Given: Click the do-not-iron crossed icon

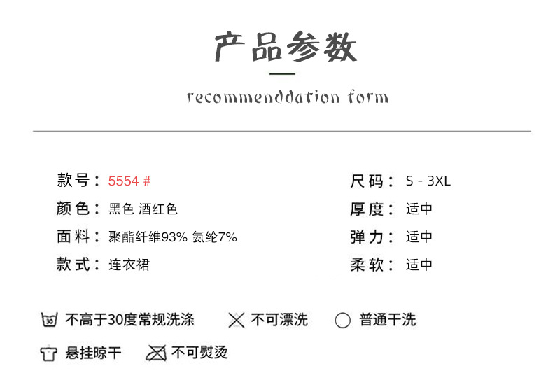Looking at the screenshot, I should tap(155, 353).
